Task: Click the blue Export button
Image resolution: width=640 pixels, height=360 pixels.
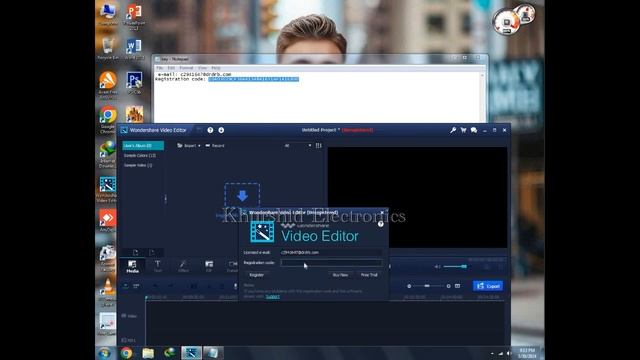Action: (x=488, y=286)
